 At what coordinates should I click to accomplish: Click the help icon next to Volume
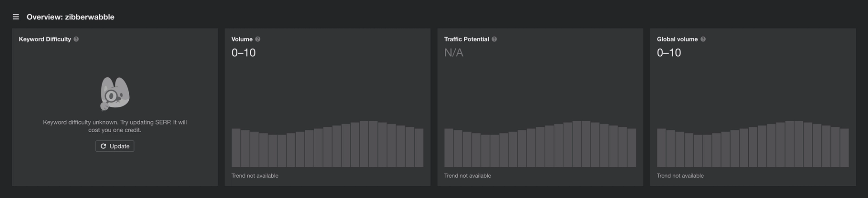coord(258,39)
